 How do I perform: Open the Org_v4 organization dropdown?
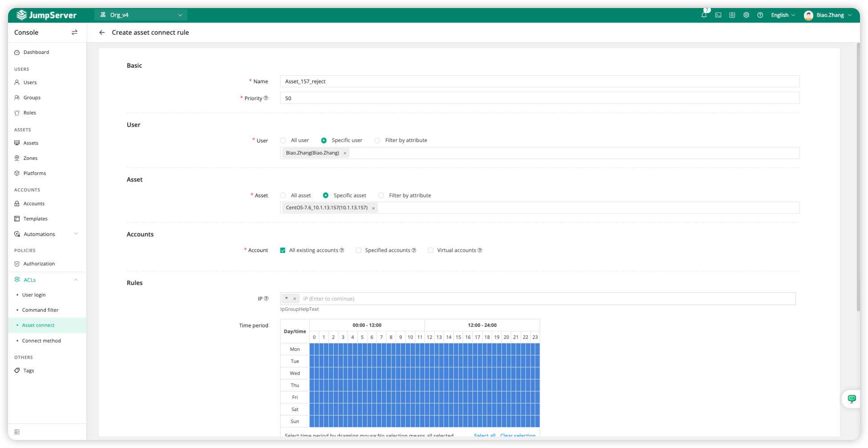141,15
